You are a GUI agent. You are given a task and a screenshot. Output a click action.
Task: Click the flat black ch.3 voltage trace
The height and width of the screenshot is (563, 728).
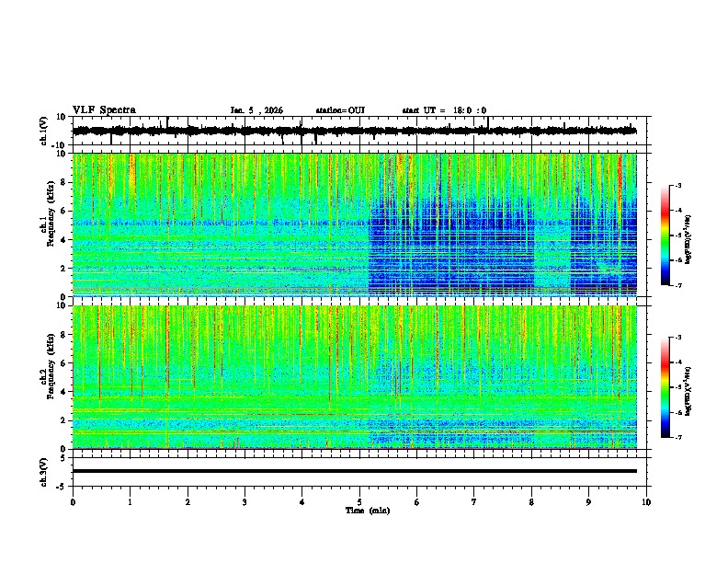point(354,471)
